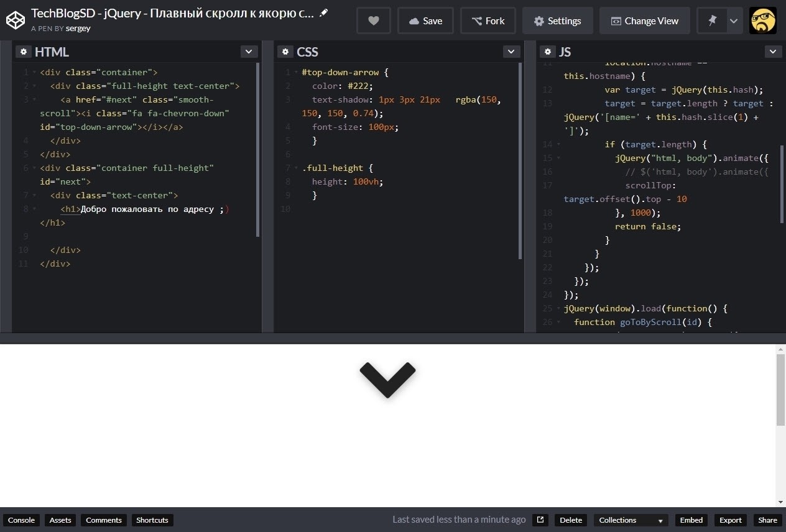
Task: Open JS panel settings gear
Action: tap(547, 52)
